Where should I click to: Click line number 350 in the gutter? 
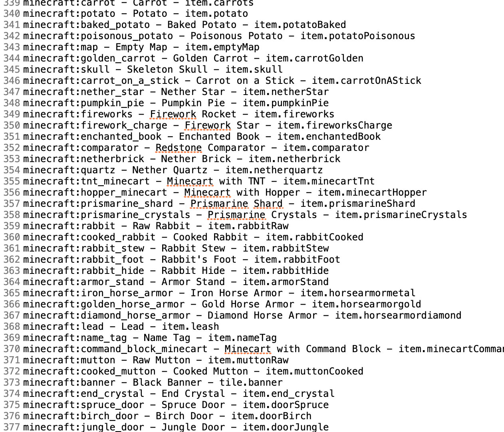(x=12, y=125)
